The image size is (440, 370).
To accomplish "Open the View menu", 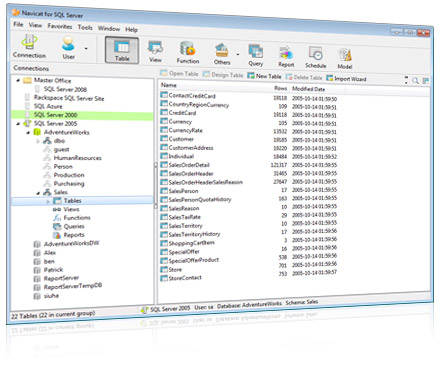I will click(x=35, y=25).
